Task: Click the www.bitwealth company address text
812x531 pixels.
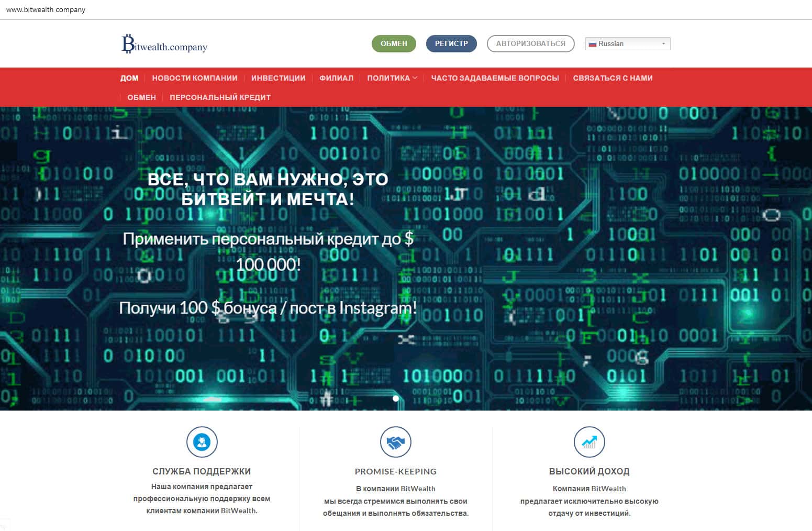Action: [46, 9]
